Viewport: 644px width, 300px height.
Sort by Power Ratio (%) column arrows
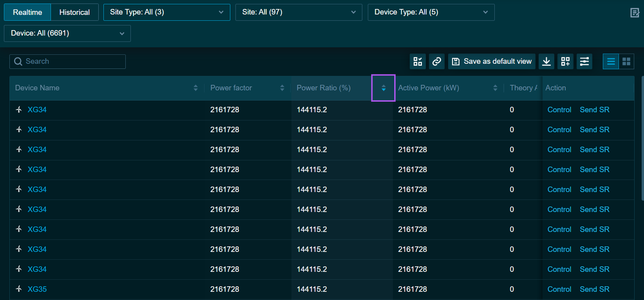(x=383, y=88)
